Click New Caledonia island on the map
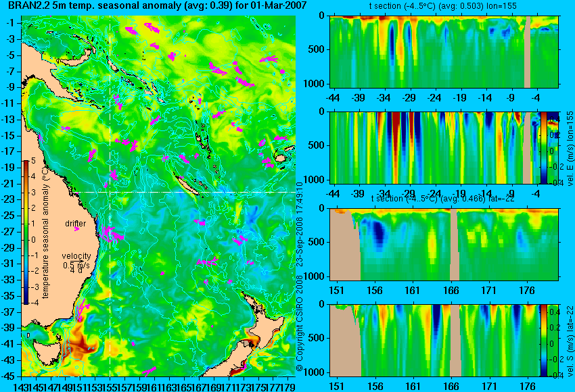575x392 pixels. click(x=188, y=185)
